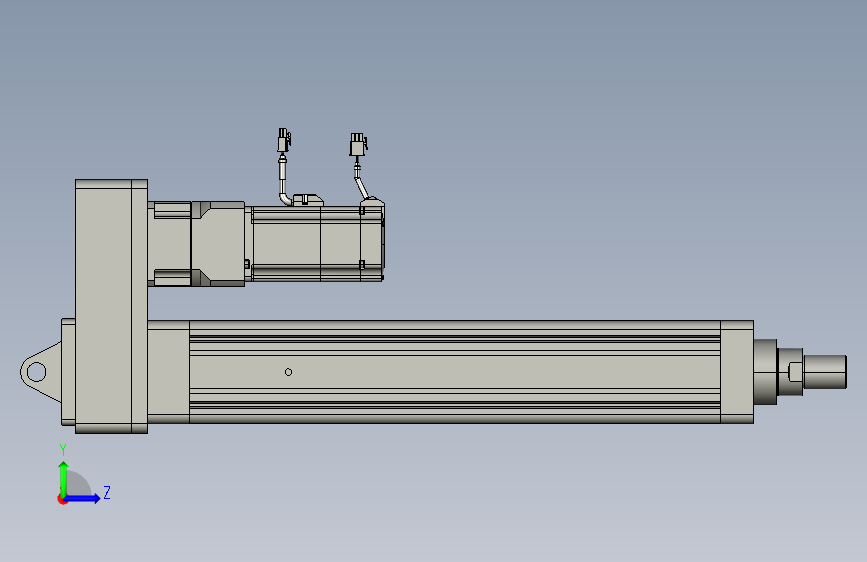Select the tall belt housing plate at rear
This screenshot has height=562, width=867.
pos(111,306)
